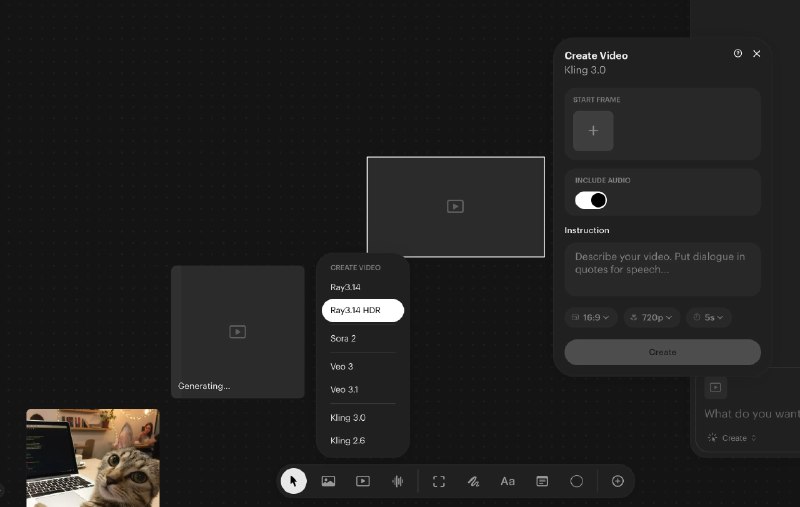Expand the 5s duration dropdown
Image resolution: width=800 pixels, height=507 pixels.
pos(711,317)
